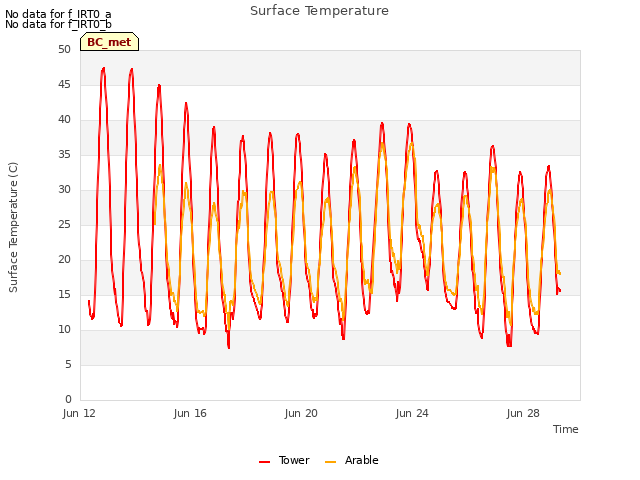
Task: Click the 25 y-axis tick label
Action: tap(64, 224)
